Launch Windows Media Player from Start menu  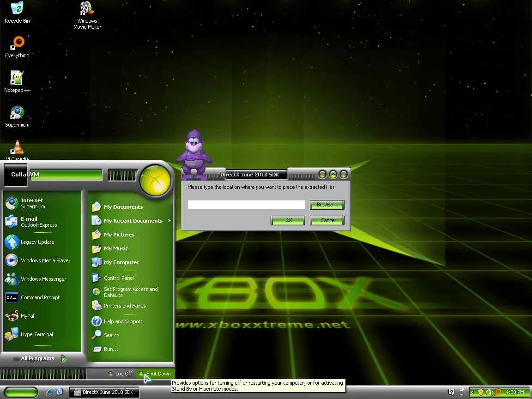[x=42, y=260]
